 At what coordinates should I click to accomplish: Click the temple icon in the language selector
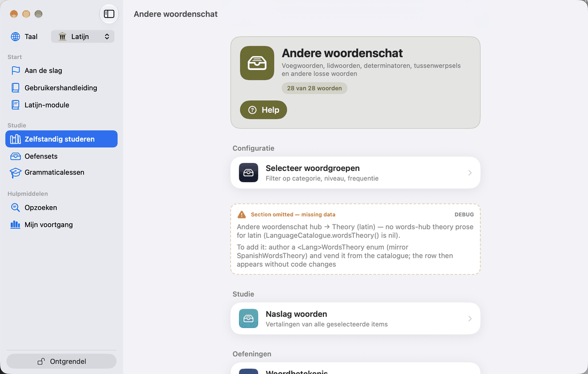[x=62, y=36]
